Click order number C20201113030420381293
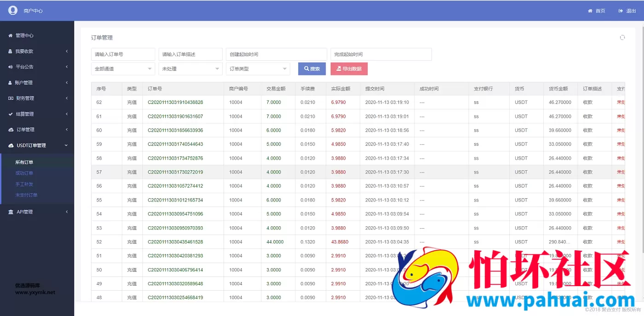 175,256
